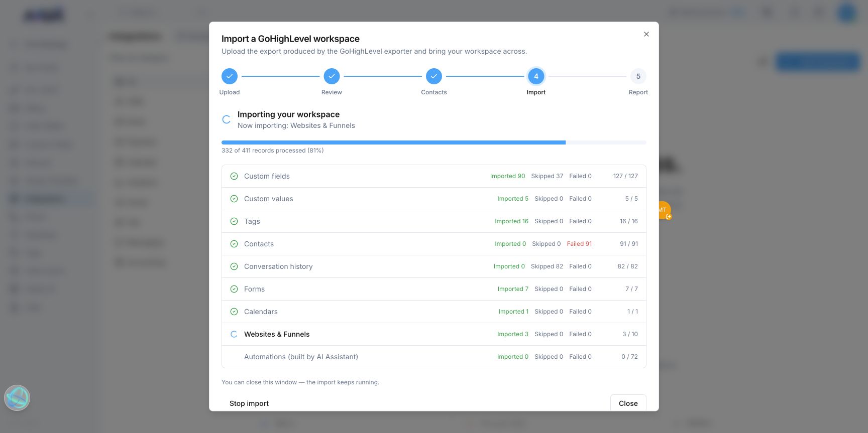Click the Custom fields completed check icon
The height and width of the screenshot is (433, 868).
[x=234, y=176]
